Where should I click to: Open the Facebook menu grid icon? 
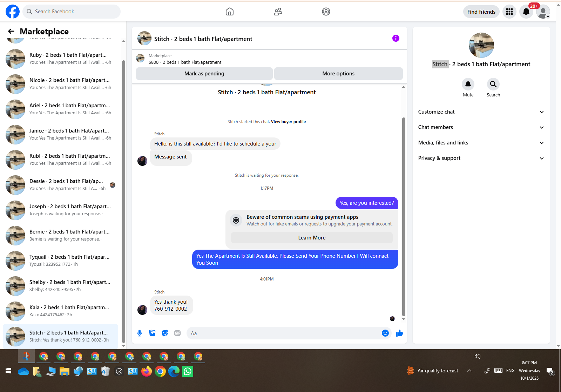(509, 12)
